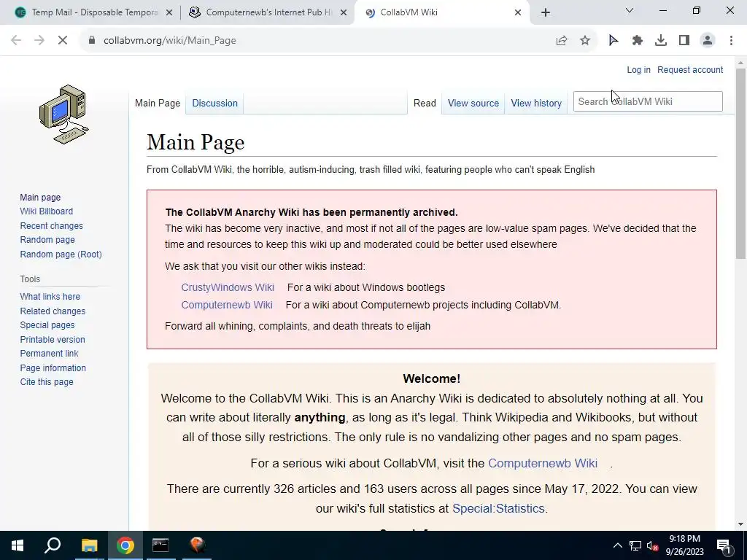747x560 pixels.
Task: Focus the Search CollabVM Wiki field
Action: click(648, 101)
